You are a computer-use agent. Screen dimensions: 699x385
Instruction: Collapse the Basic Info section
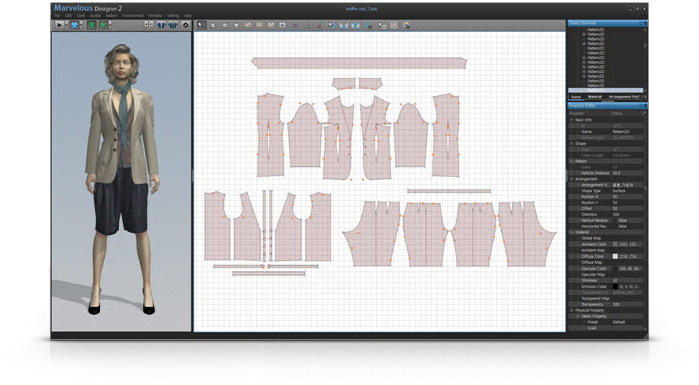coord(572,120)
